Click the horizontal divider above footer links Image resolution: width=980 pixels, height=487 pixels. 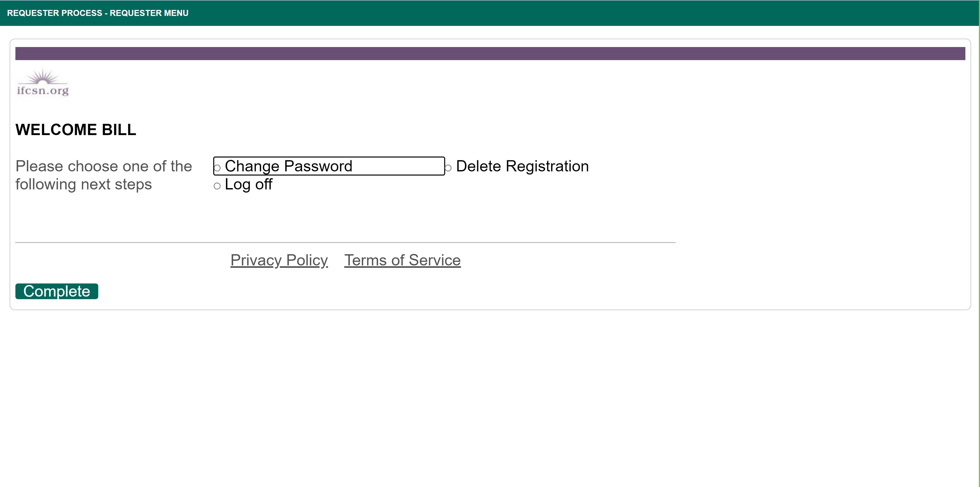coord(345,242)
